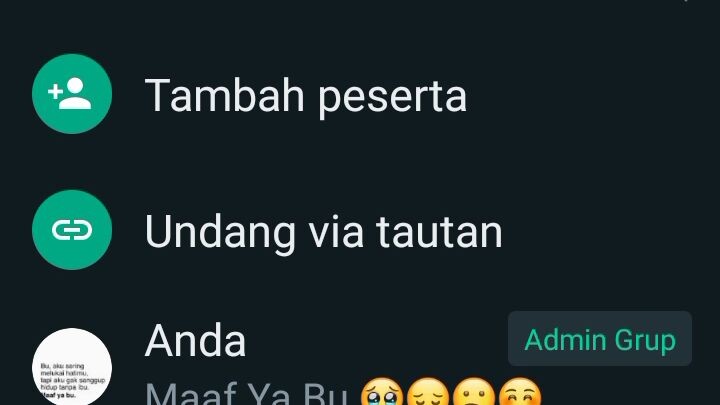Screen dimensions: 720x405
Task: Open the Tambah peserta list row
Action: tap(360, 94)
